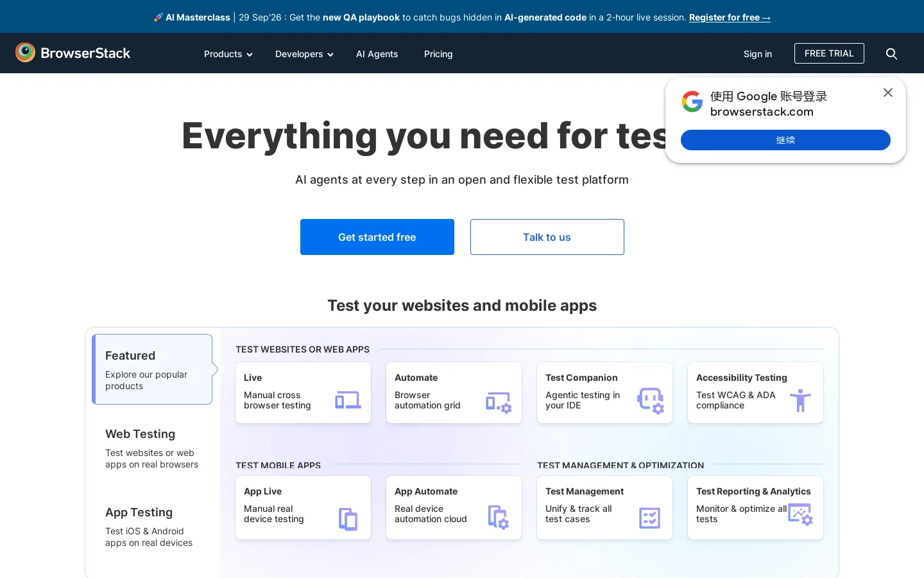Click the App Live mobile devices icon
Viewport: 924px width, 578px height.
pyautogui.click(x=348, y=519)
